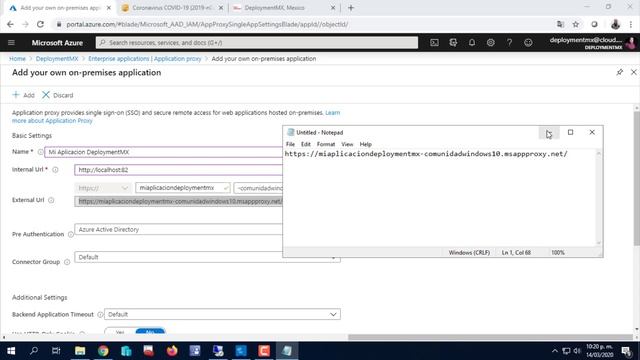Click the Name field Mi Aplicacion DeploymentMX

click(x=163, y=152)
